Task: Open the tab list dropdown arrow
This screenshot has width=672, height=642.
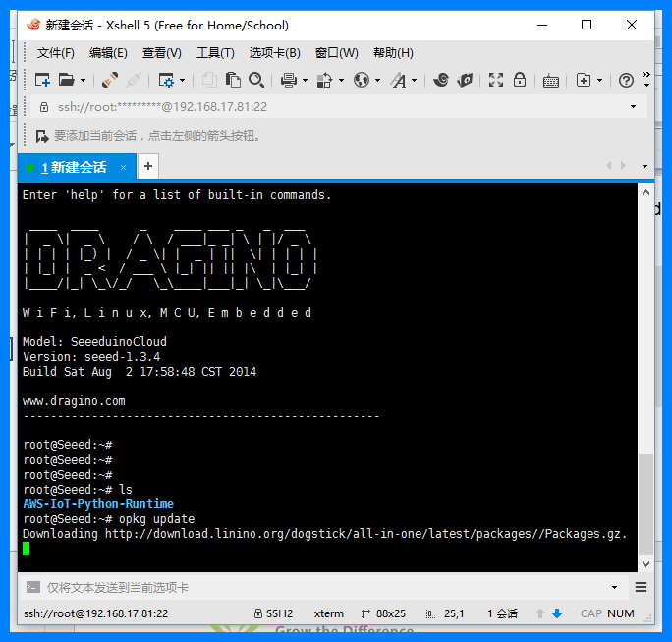Action: 644,166
